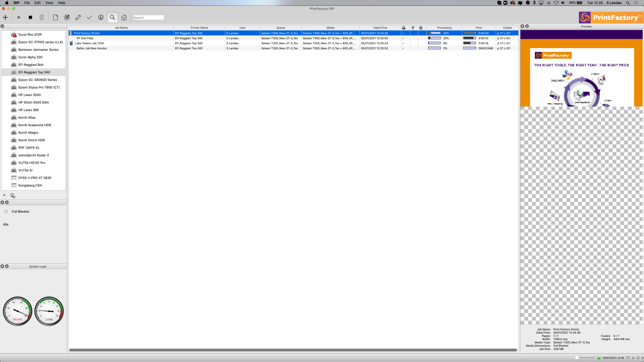Activate the Search magnifier icon
644x362 pixels.
112,17
